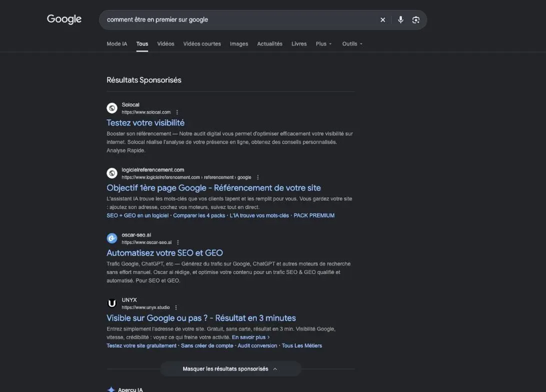Switch to the Mode IA tab

point(117,44)
